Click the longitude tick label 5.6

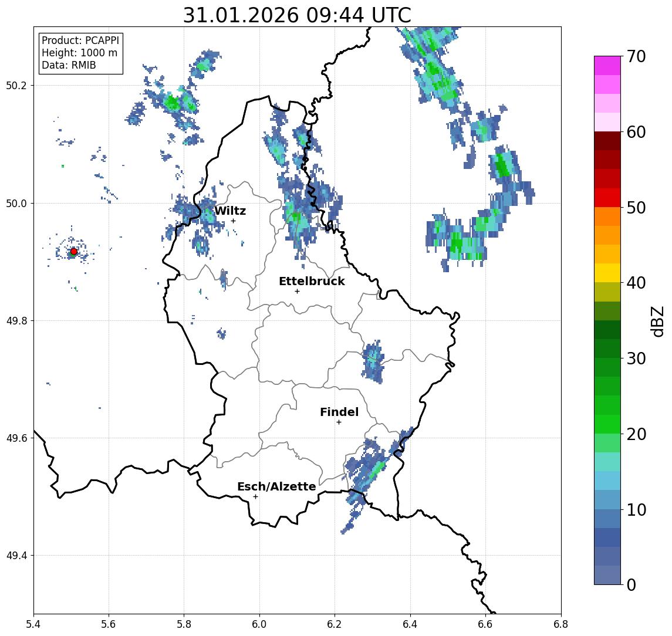click(x=109, y=624)
